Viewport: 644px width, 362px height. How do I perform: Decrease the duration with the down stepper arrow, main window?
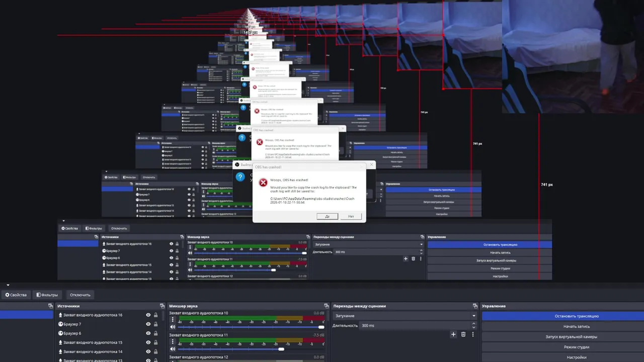point(473,327)
